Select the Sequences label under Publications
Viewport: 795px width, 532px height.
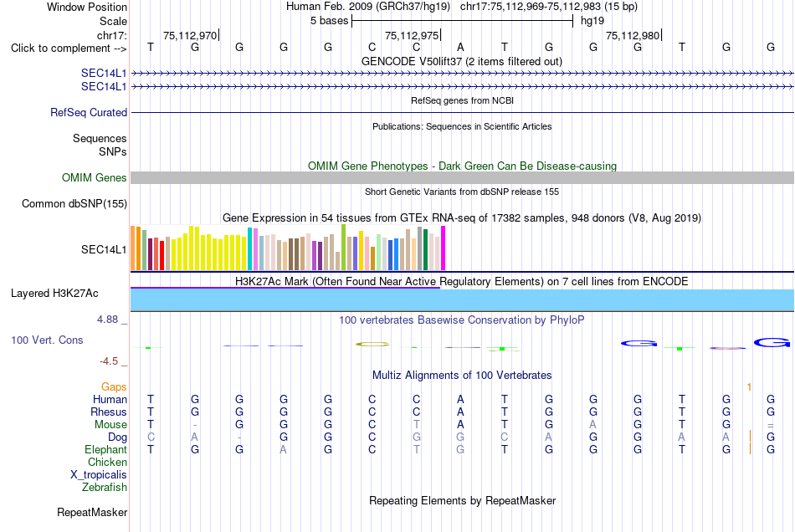[x=100, y=138]
